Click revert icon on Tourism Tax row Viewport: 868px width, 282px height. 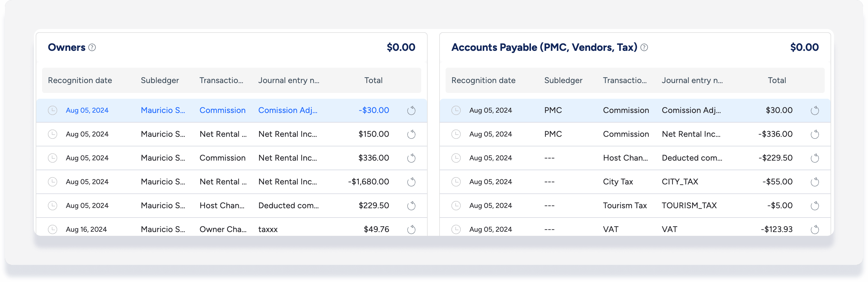click(x=814, y=206)
